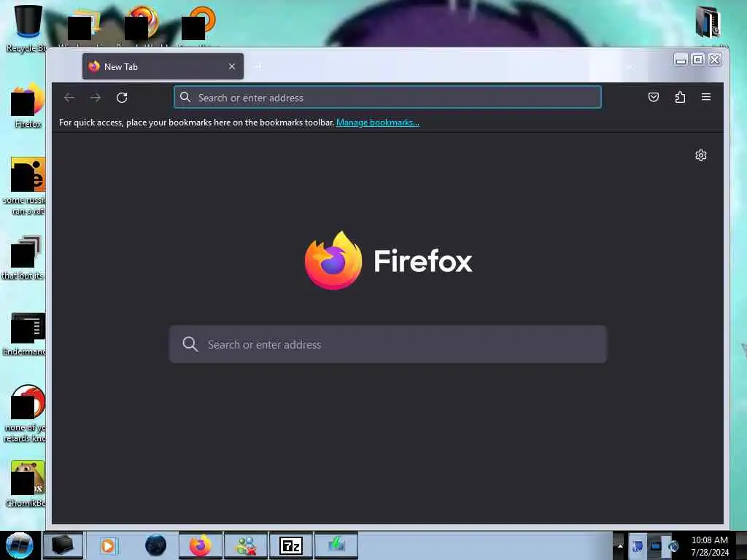Go back using the back arrow
The height and width of the screenshot is (560, 747).
[69, 98]
